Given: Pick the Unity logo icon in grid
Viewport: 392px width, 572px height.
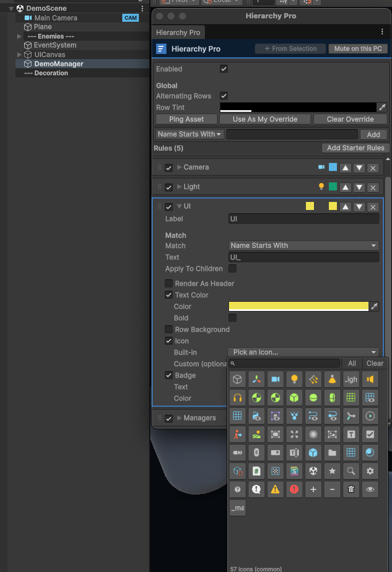Looking at the screenshot, I should point(313,471).
